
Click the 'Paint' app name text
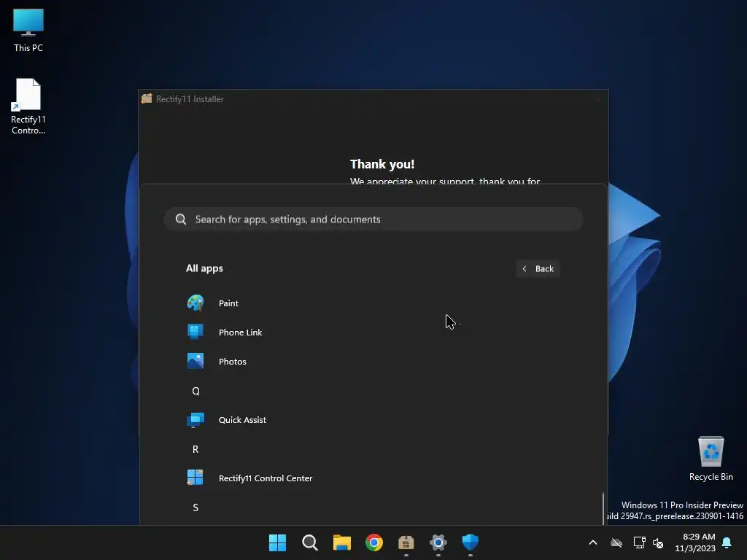coord(228,303)
